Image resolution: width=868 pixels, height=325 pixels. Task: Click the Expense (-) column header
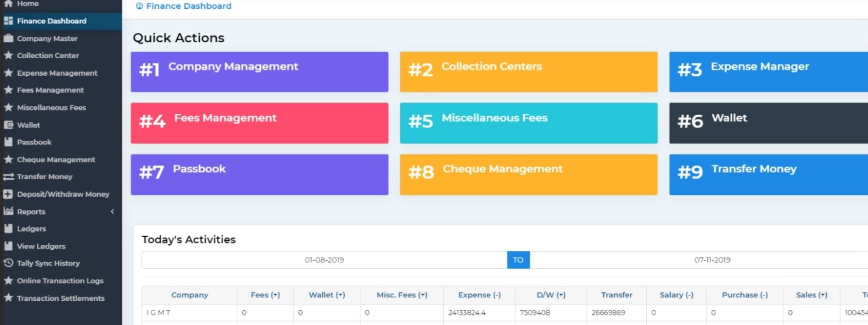[480, 295]
